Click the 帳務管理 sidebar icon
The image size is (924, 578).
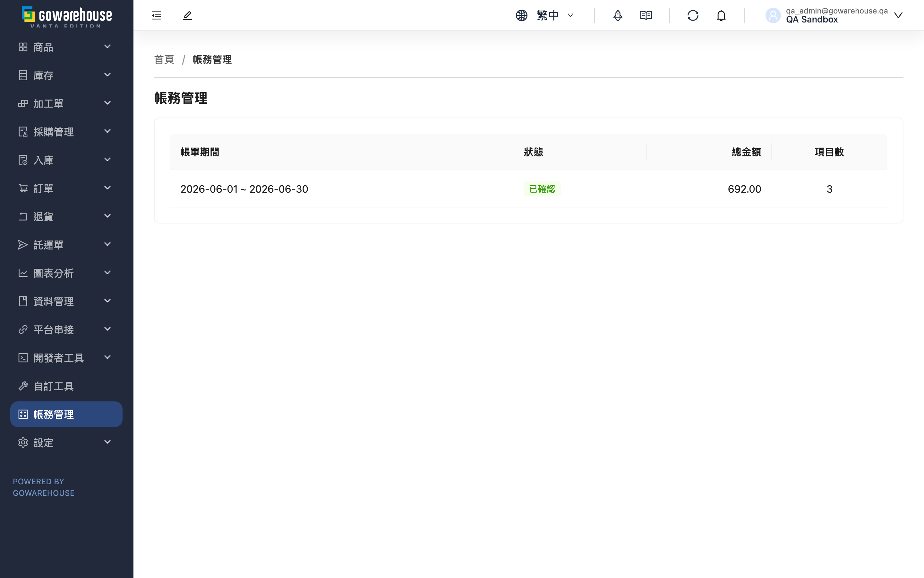pos(23,414)
